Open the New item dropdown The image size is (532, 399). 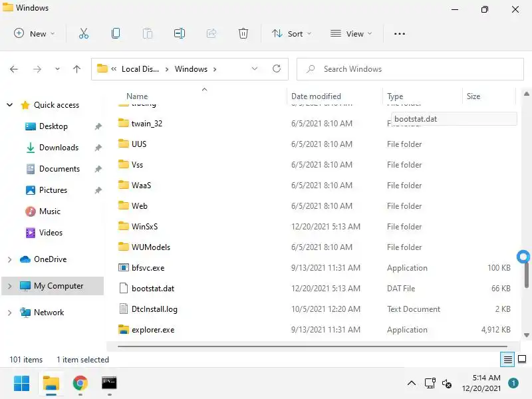(x=34, y=34)
